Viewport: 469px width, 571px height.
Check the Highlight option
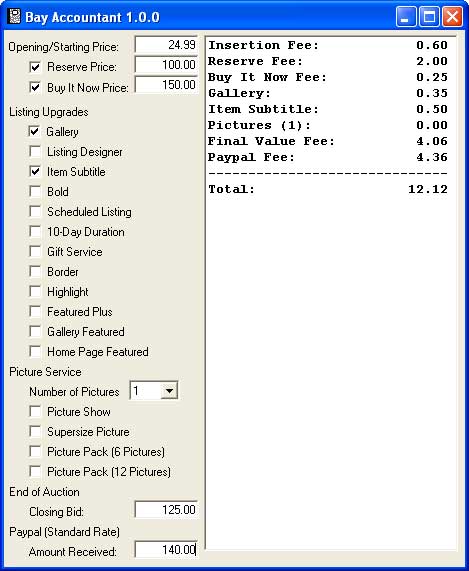pos(35,292)
